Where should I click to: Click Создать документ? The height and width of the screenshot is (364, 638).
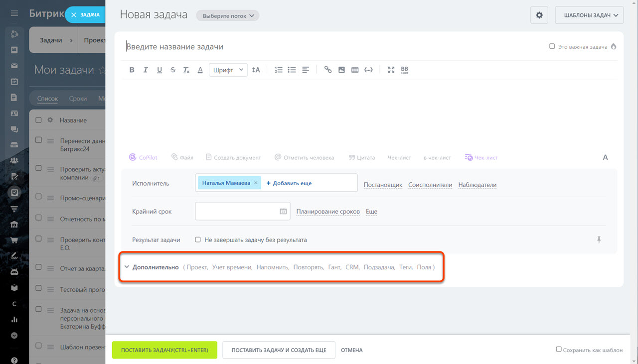(233, 157)
